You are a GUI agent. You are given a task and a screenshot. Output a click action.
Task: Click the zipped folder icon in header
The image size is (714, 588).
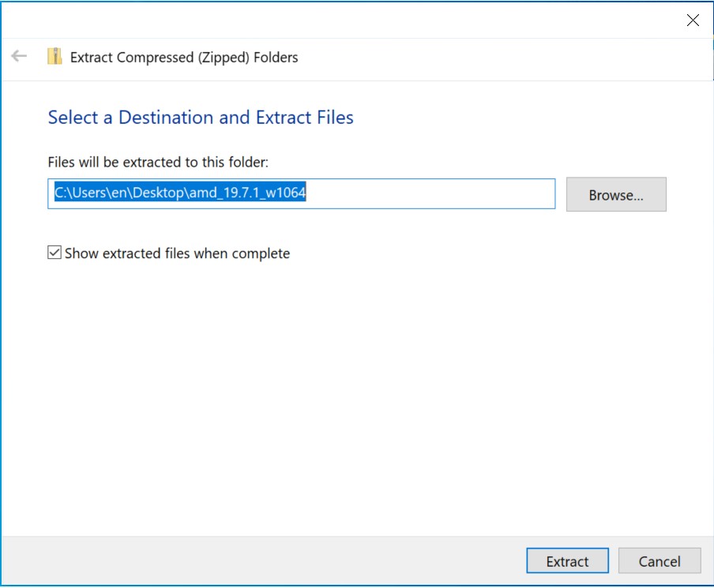click(x=54, y=57)
